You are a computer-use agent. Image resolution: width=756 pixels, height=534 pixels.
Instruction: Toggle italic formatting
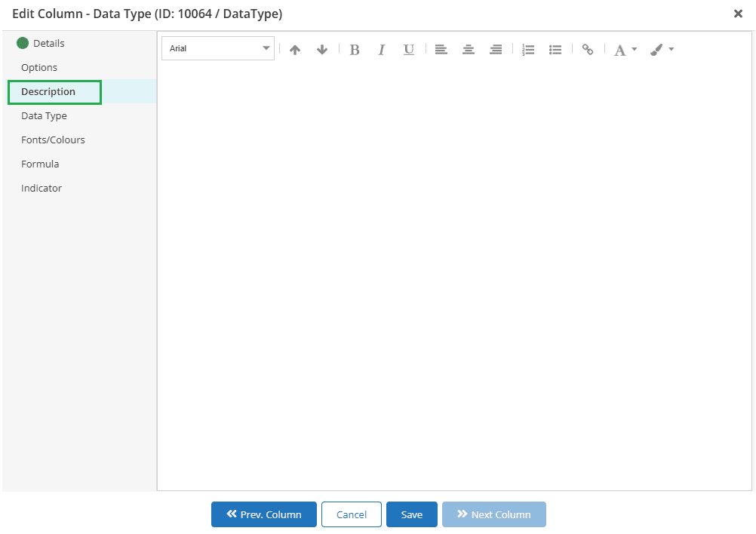click(381, 49)
